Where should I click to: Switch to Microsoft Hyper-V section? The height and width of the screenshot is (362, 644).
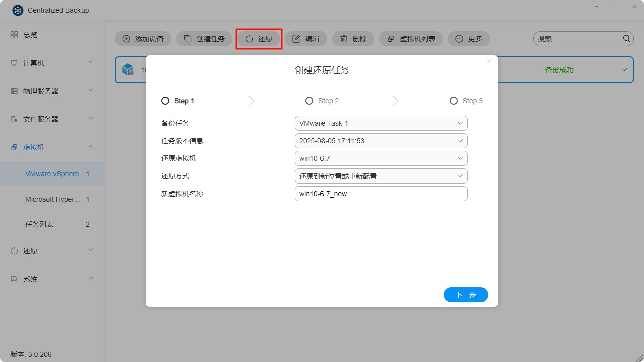tap(52, 199)
